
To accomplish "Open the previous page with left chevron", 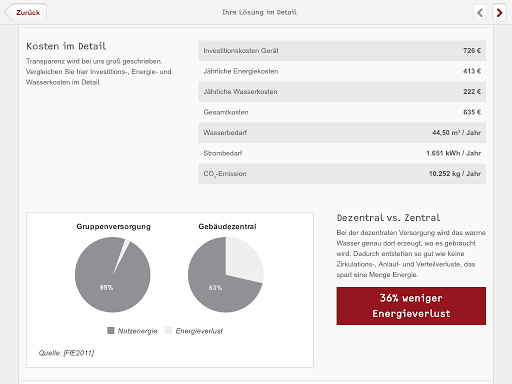I will pyautogui.click(x=480, y=13).
